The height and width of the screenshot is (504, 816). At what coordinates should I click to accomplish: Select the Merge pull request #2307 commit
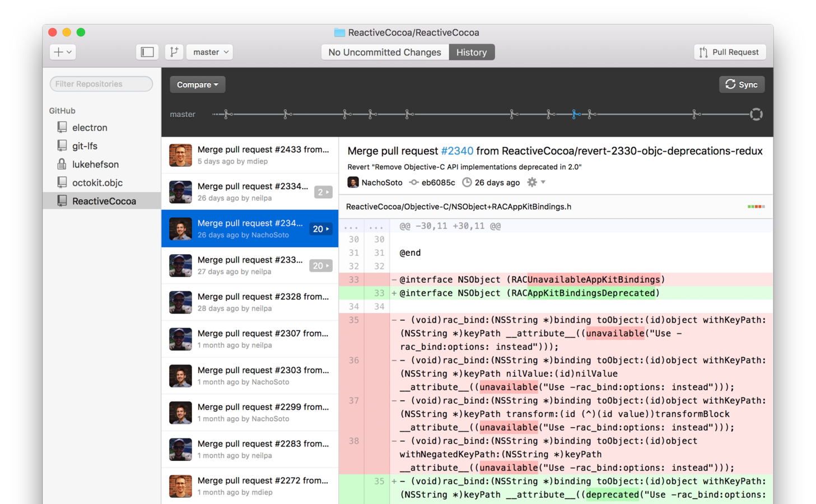(x=250, y=339)
